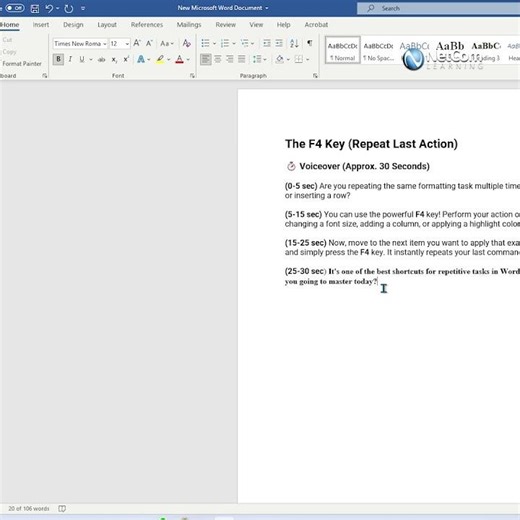The image size is (520, 520).
Task: Click Text Effects and Typography icon
Action: tap(141, 59)
